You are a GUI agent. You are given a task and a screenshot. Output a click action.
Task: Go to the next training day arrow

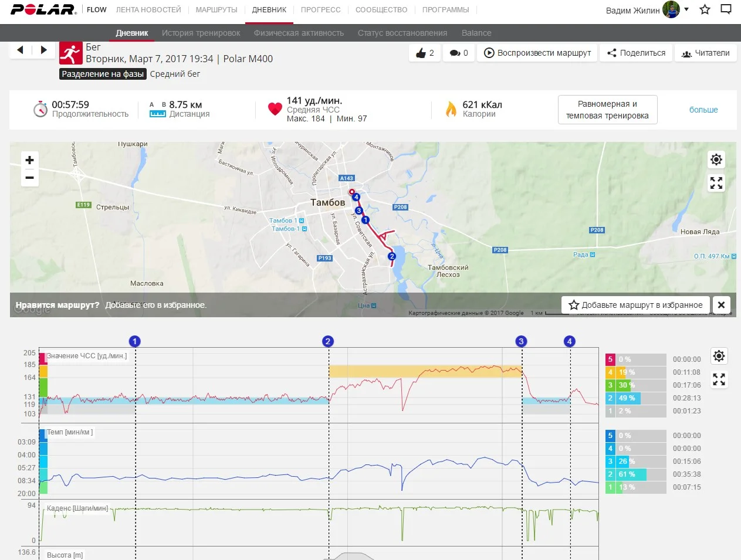coord(43,50)
